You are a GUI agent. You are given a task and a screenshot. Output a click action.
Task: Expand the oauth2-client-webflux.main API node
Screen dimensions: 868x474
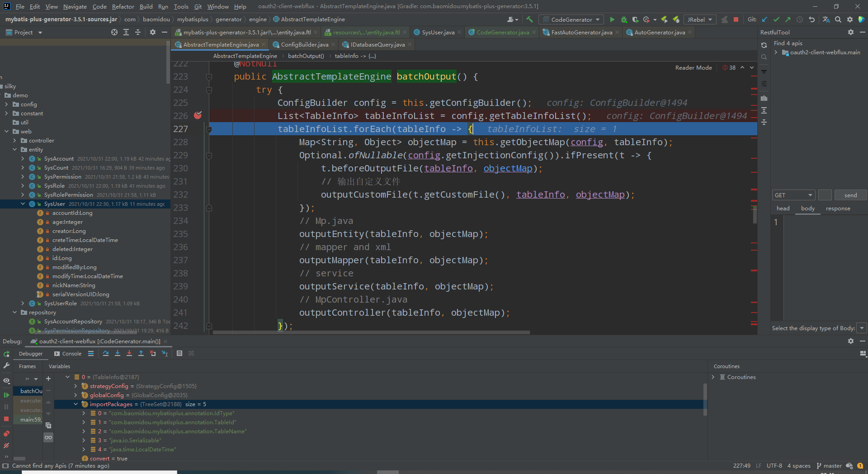point(776,52)
